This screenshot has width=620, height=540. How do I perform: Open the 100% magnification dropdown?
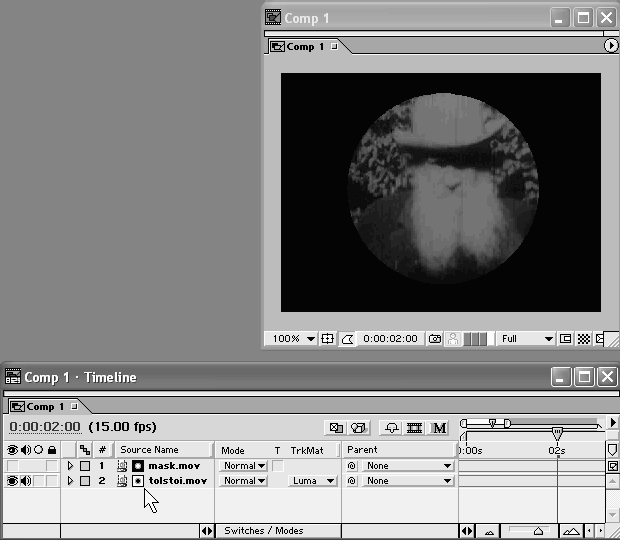click(x=293, y=339)
